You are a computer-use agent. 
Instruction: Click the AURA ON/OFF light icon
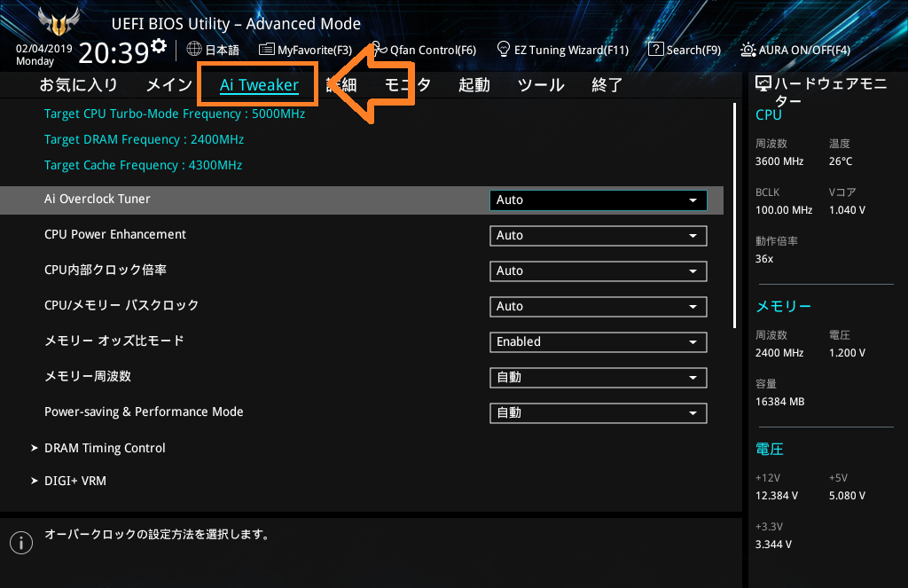pos(748,50)
